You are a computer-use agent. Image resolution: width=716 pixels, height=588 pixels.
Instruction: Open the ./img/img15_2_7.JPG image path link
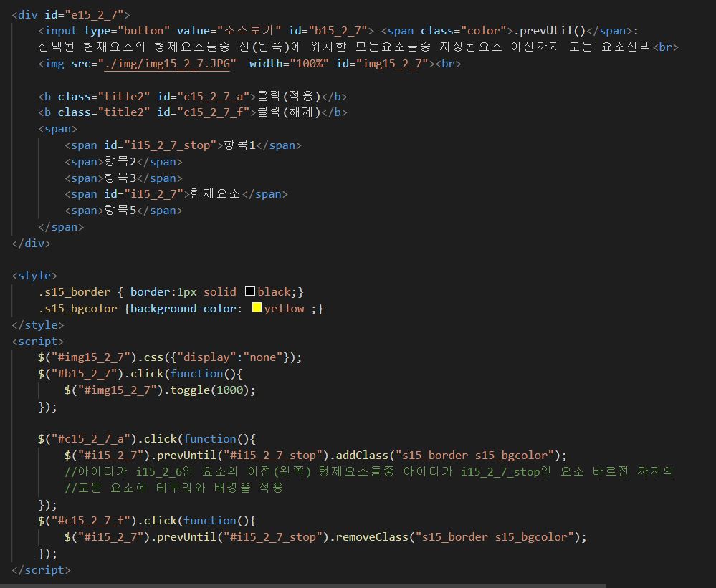pos(167,64)
